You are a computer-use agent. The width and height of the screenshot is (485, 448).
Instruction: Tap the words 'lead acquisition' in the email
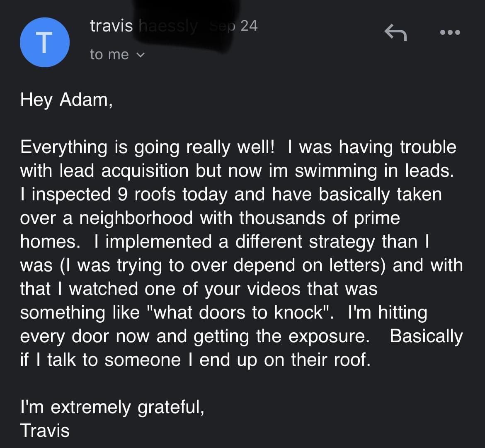tap(124, 171)
